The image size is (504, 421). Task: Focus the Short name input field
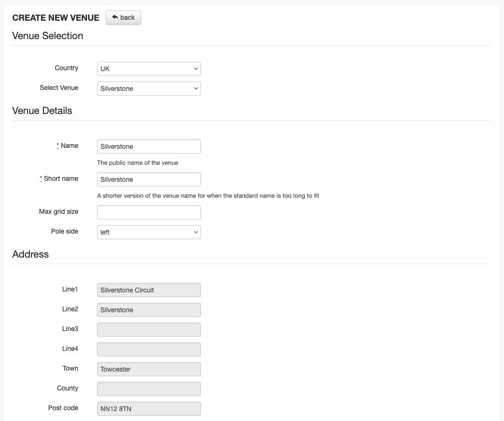click(x=149, y=179)
